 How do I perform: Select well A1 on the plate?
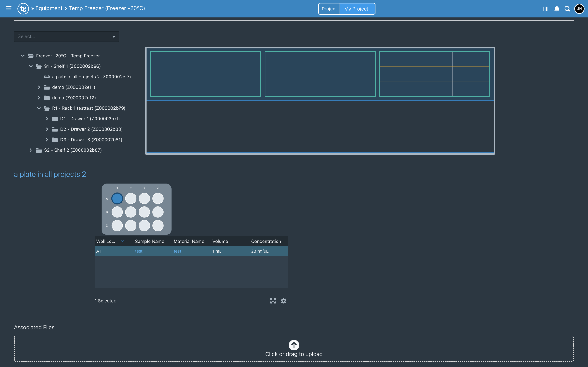(x=117, y=199)
